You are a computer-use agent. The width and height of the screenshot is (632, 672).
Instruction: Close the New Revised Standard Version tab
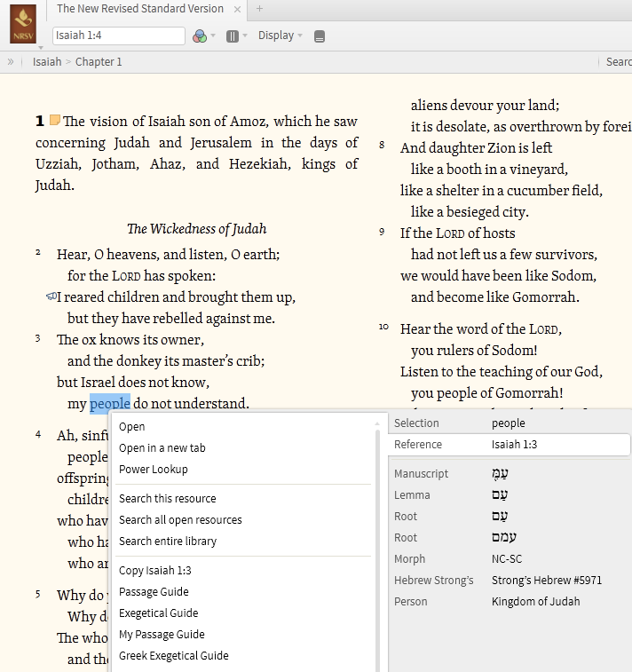pos(237,10)
